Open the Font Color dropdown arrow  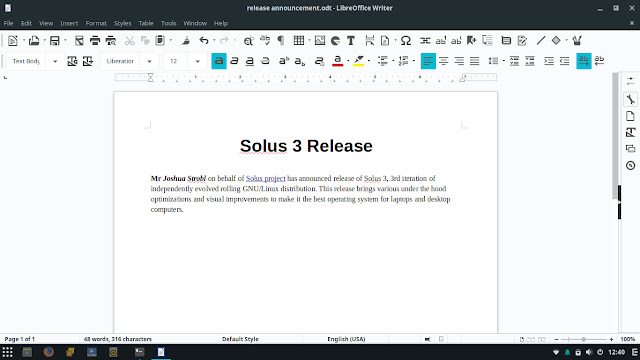(348, 61)
